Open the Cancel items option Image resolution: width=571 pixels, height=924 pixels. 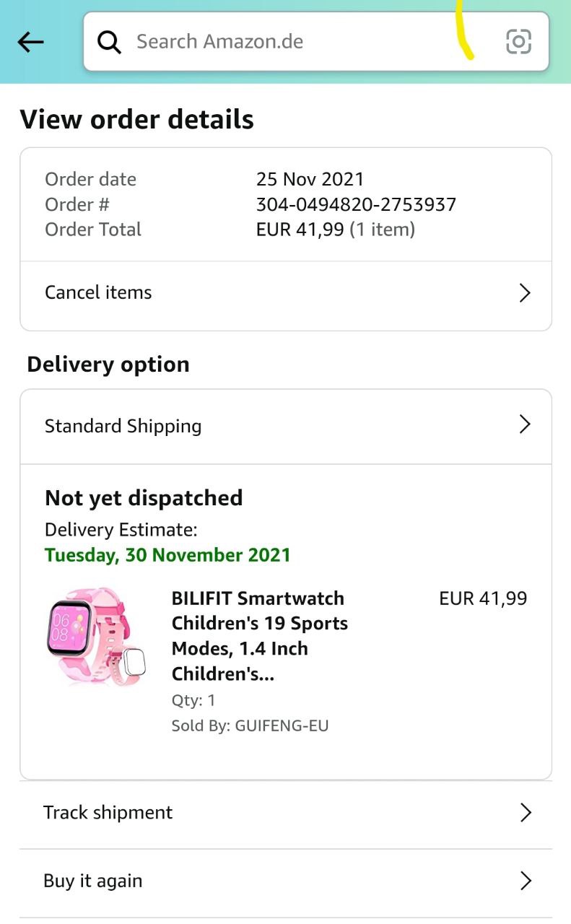[x=99, y=292]
